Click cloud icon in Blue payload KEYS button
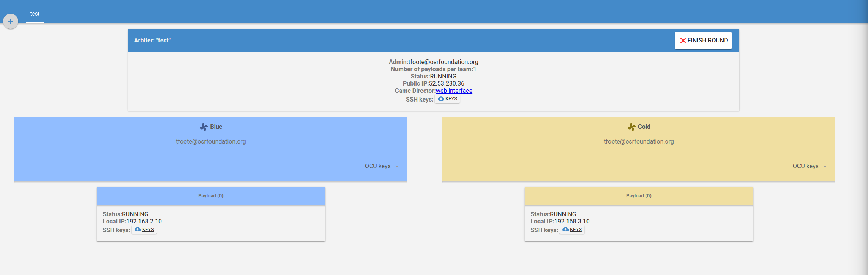Screen dimensions: 868x275 pos(138,229)
